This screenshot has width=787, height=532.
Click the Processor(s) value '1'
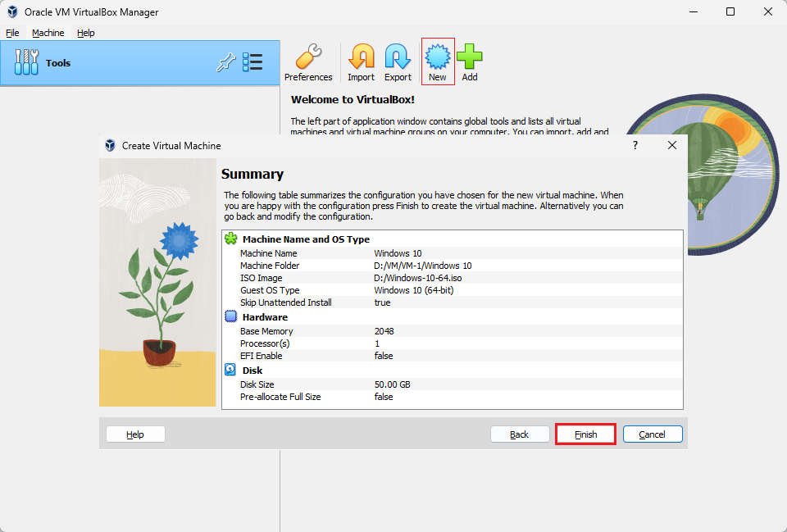377,343
